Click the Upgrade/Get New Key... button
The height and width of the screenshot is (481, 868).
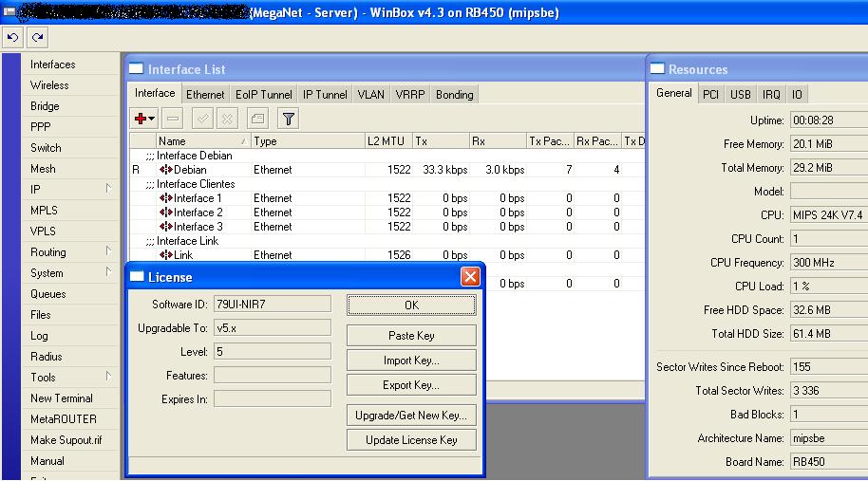[x=411, y=416]
